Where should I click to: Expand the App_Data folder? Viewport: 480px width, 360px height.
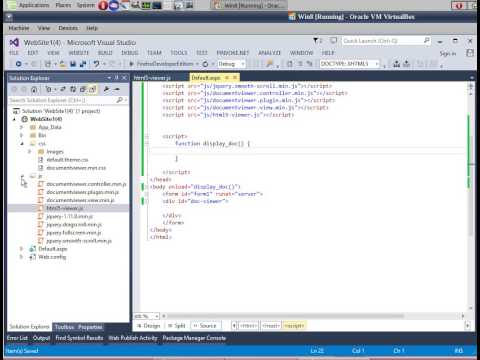click(x=22, y=127)
